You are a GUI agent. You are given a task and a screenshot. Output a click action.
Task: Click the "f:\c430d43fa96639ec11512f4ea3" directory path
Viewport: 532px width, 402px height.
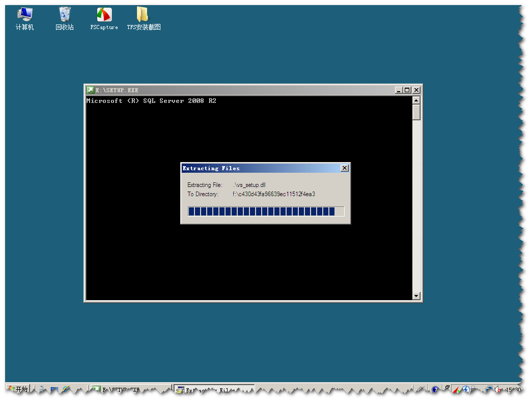(x=274, y=194)
